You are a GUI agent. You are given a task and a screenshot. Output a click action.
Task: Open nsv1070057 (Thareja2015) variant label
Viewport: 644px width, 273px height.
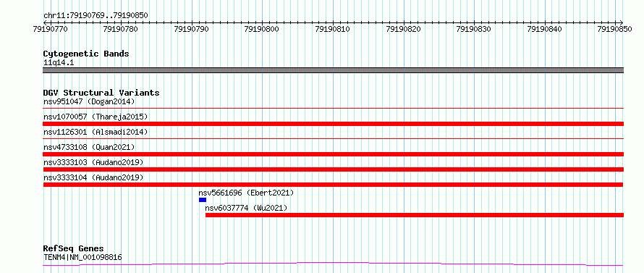[x=96, y=117]
